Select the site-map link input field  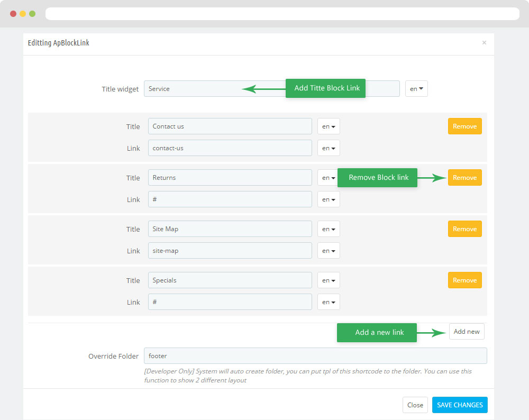click(230, 251)
